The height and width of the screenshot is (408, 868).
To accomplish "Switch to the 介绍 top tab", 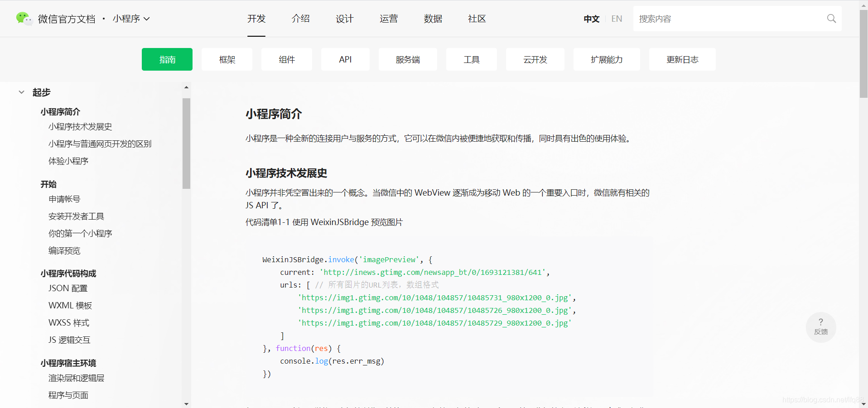I will (x=300, y=19).
